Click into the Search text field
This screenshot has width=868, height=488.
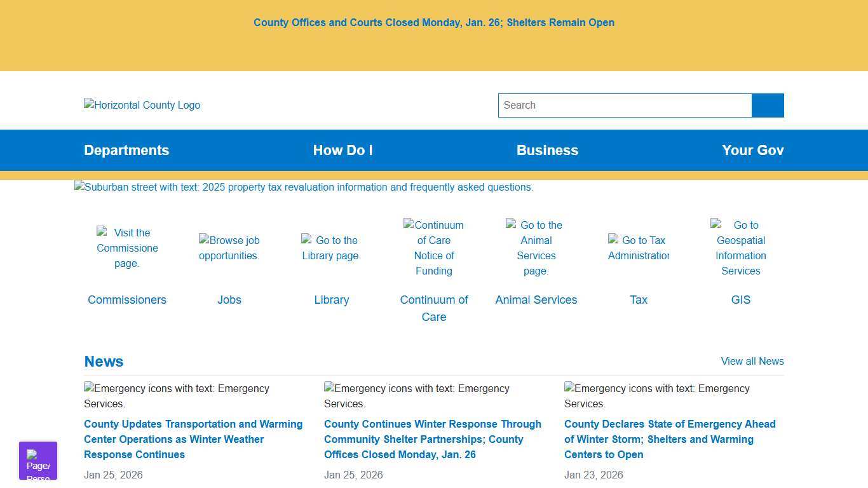tap(625, 105)
